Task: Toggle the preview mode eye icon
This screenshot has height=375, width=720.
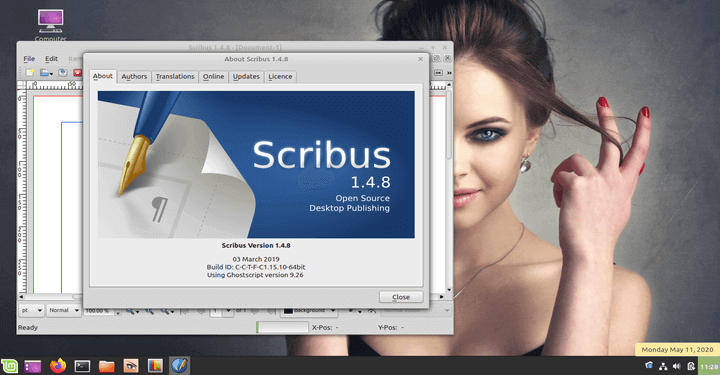Action: 372,311
